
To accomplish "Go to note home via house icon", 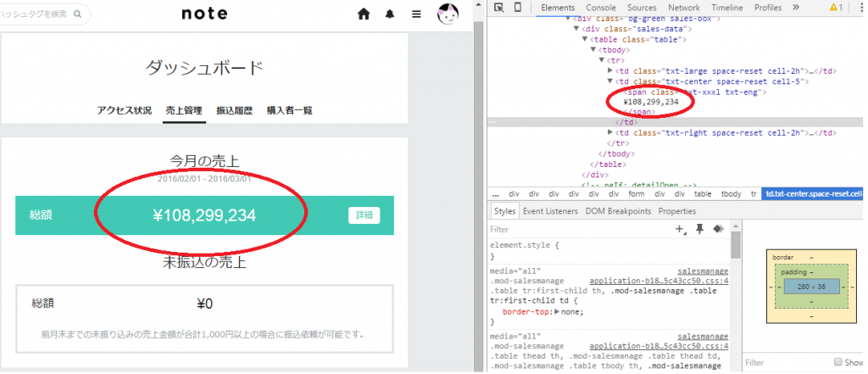I will click(x=364, y=14).
